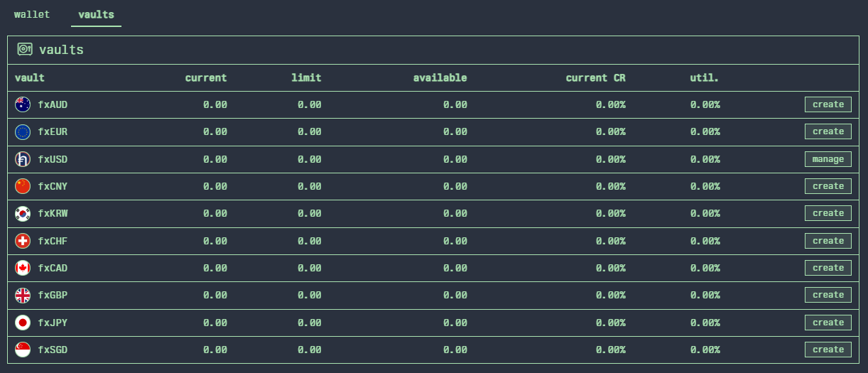Click the Swiss flag icon for fxCHF
The height and width of the screenshot is (373, 868).
pos(23,241)
